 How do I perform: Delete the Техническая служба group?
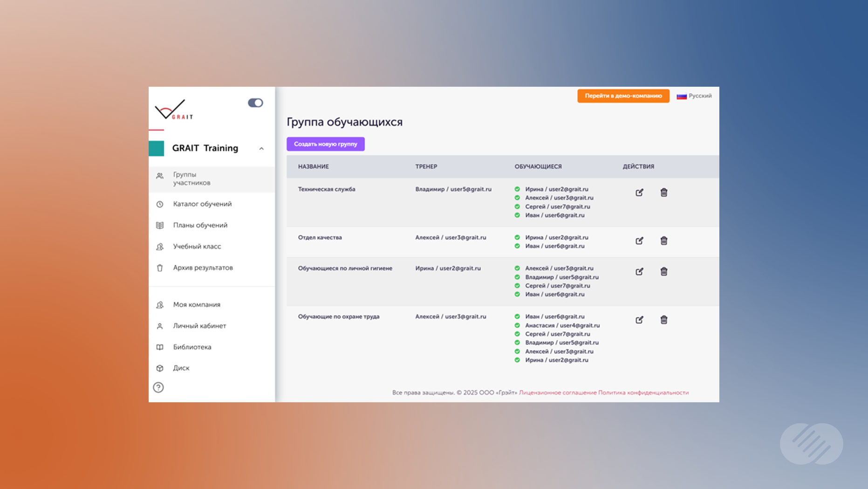pos(663,193)
